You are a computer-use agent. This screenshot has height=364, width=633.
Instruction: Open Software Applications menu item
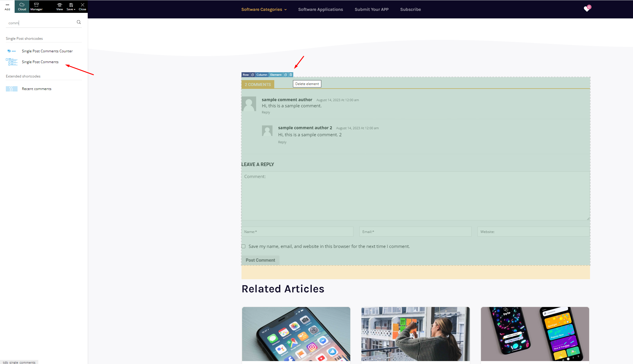tap(320, 9)
